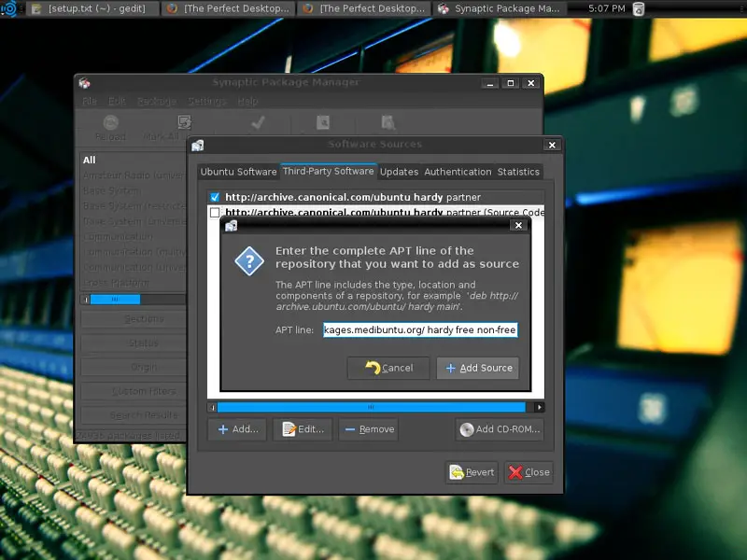
Task: Enable the partner Source Code repository checkbox
Action: point(215,213)
